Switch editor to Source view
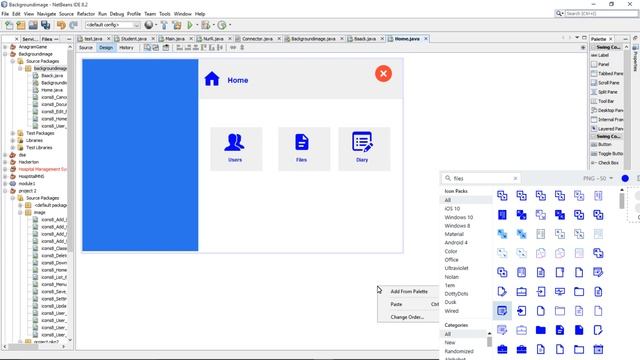640x360 pixels. (86, 48)
